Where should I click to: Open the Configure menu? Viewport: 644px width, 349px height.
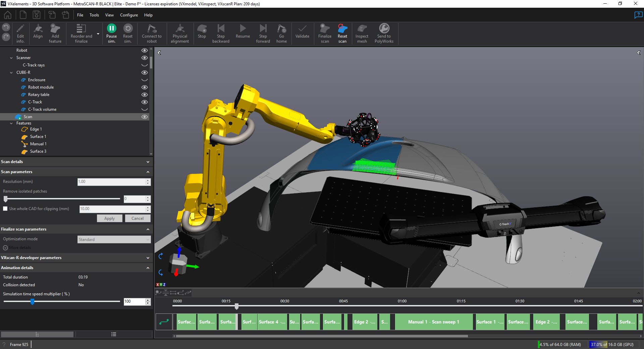[x=129, y=15]
